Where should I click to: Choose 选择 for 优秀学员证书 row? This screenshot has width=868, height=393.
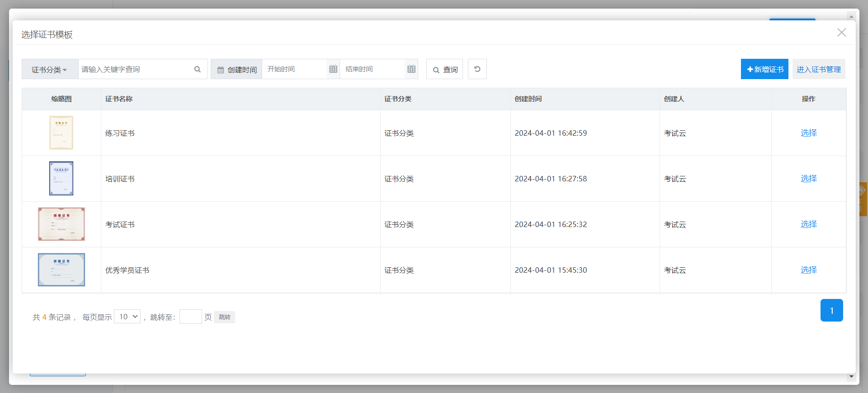[808, 270]
